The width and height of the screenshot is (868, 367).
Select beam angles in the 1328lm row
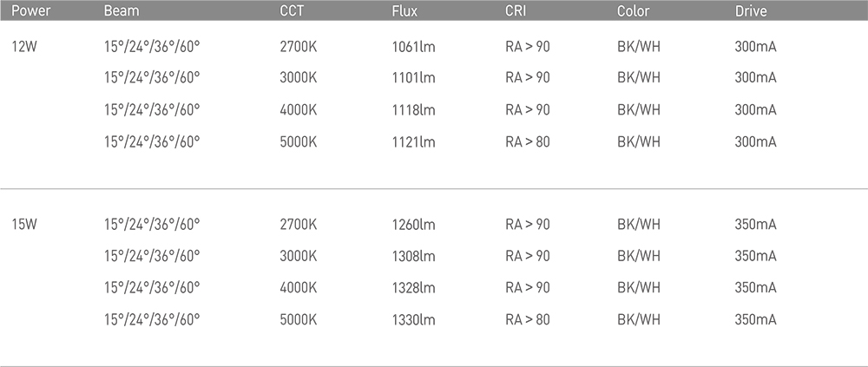tap(152, 287)
